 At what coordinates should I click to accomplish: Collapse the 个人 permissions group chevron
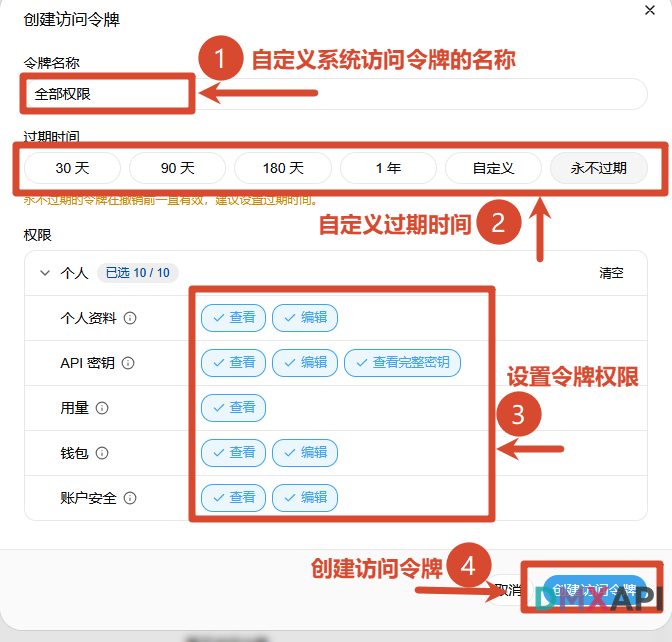tap(45, 273)
